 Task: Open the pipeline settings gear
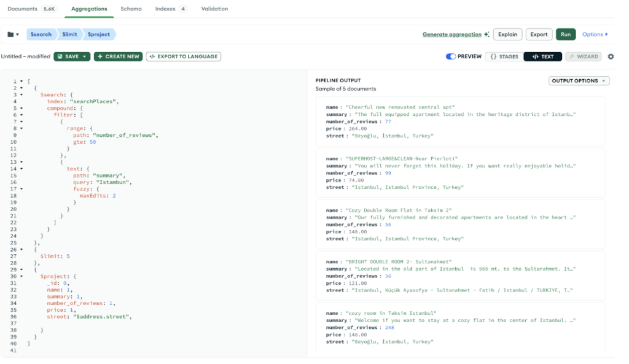click(611, 56)
